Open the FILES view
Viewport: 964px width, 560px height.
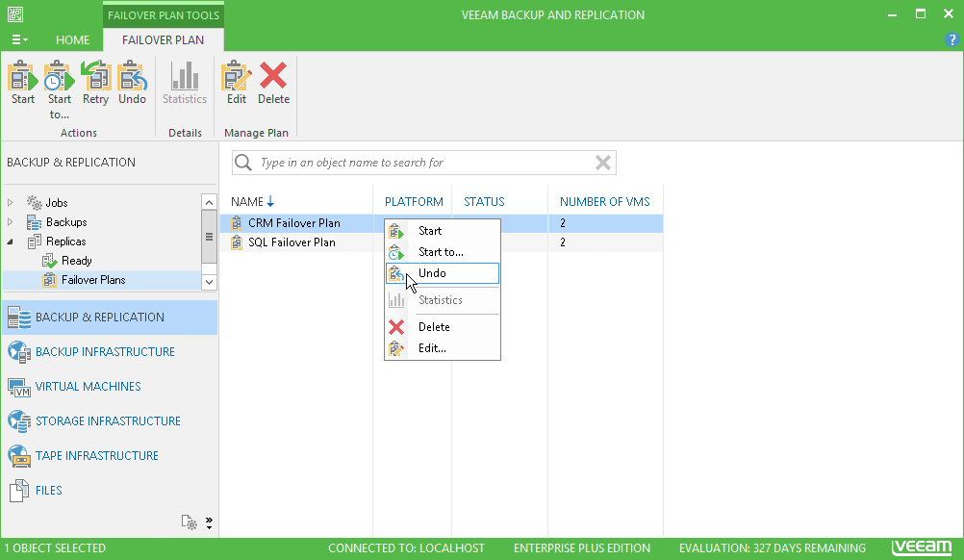click(48, 490)
